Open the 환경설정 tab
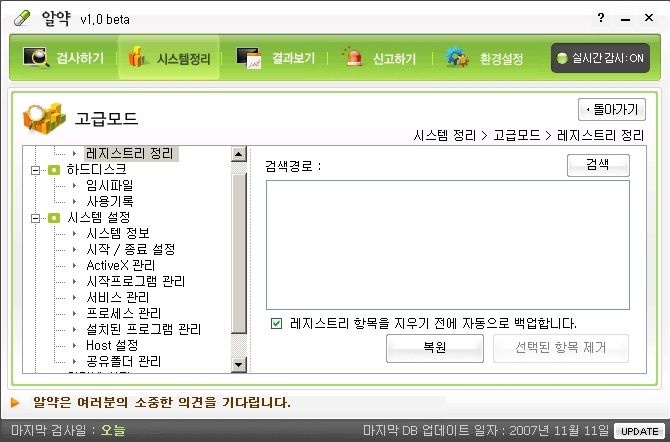Image resolution: width=670 pixels, height=442 pixels. [x=485, y=58]
